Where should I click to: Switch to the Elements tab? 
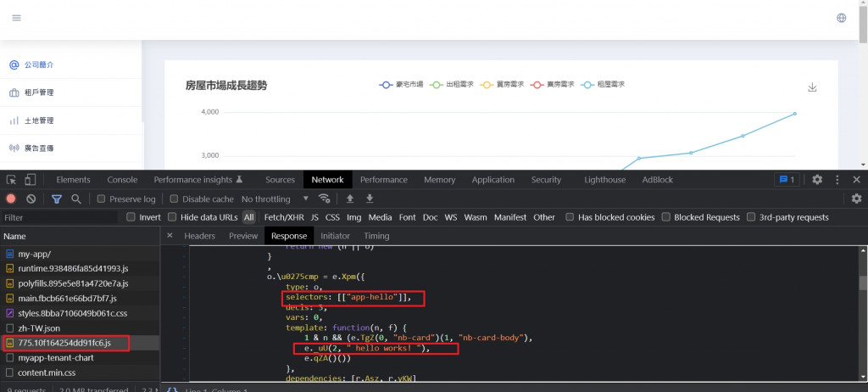point(73,180)
